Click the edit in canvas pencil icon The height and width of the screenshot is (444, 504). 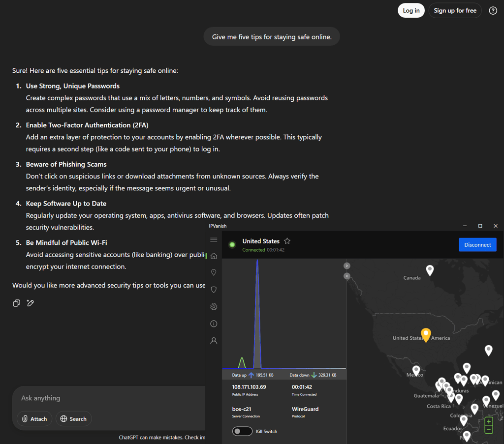(31, 303)
